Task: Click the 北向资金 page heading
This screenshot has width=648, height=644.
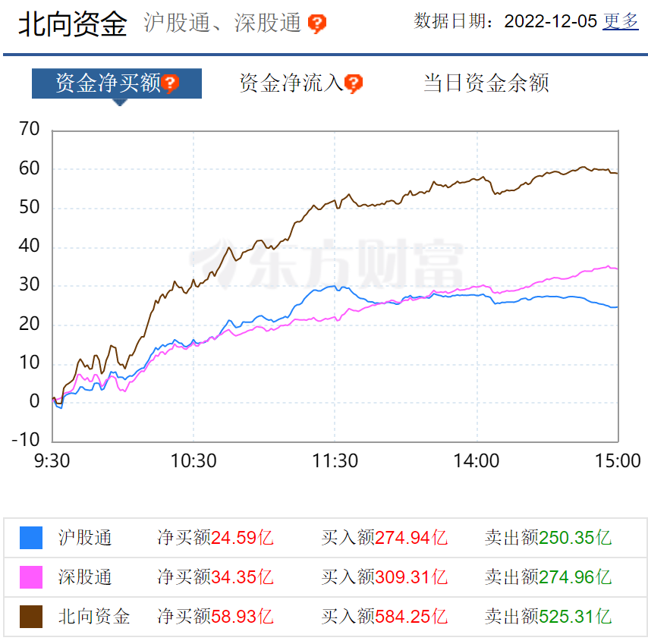Action: [x=73, y=24]
